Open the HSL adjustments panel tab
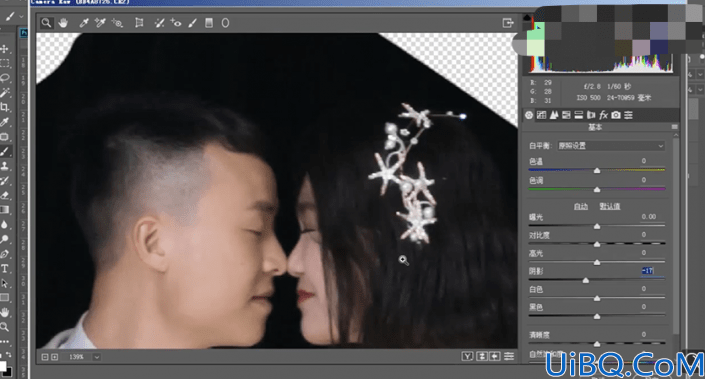 coord(567,115)
